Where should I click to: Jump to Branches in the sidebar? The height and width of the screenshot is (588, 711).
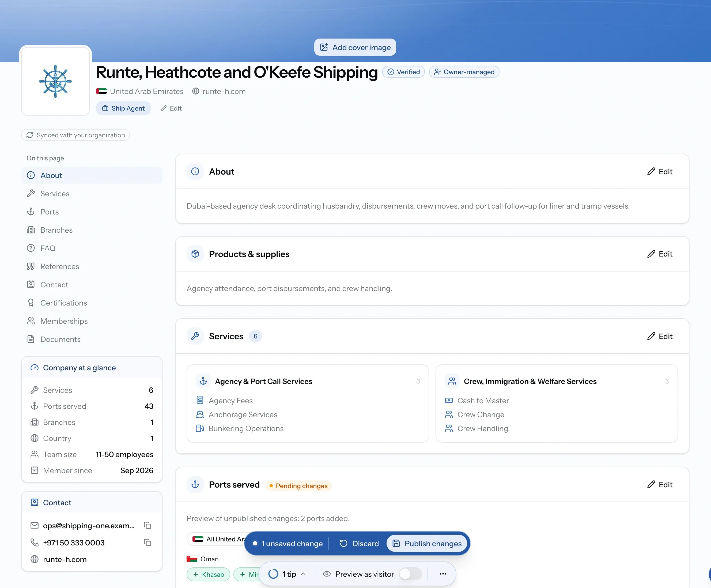coord(92,230)
